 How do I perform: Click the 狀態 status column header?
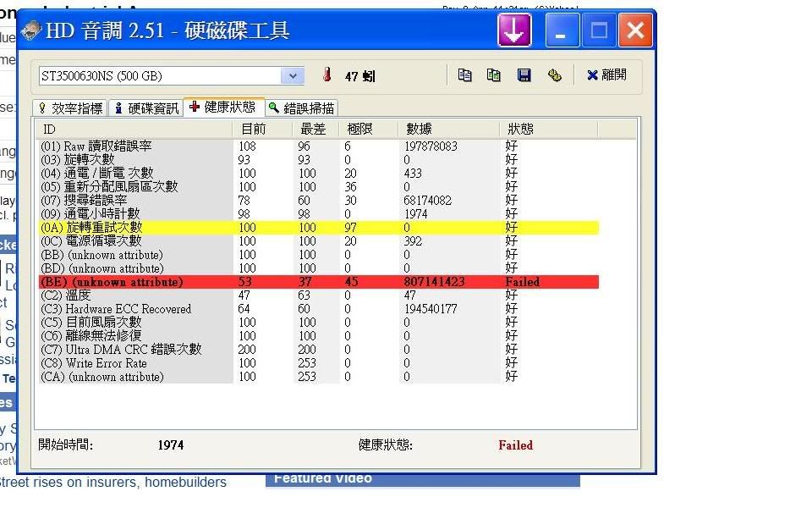pos(520,129)
